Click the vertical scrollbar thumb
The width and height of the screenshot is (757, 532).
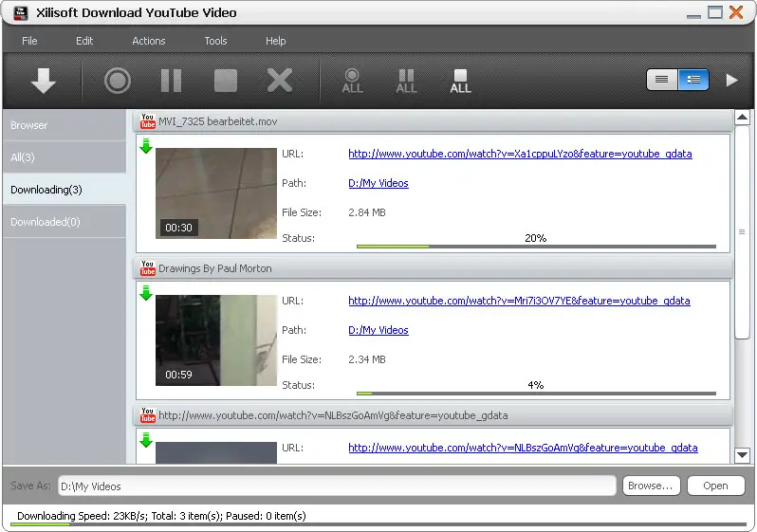click(742, 231)
